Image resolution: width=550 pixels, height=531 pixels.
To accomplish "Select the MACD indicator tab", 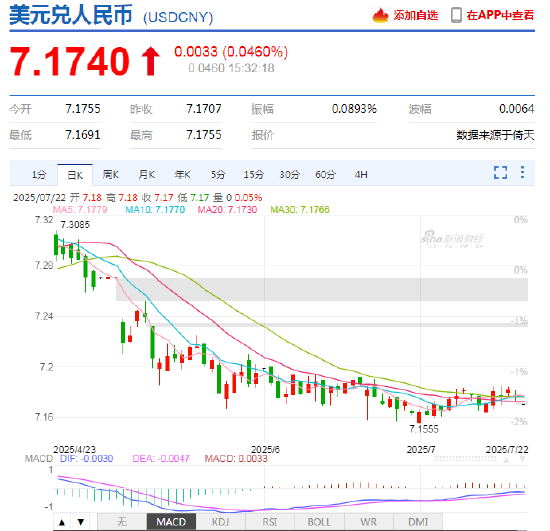I will (x=171, y=522).
